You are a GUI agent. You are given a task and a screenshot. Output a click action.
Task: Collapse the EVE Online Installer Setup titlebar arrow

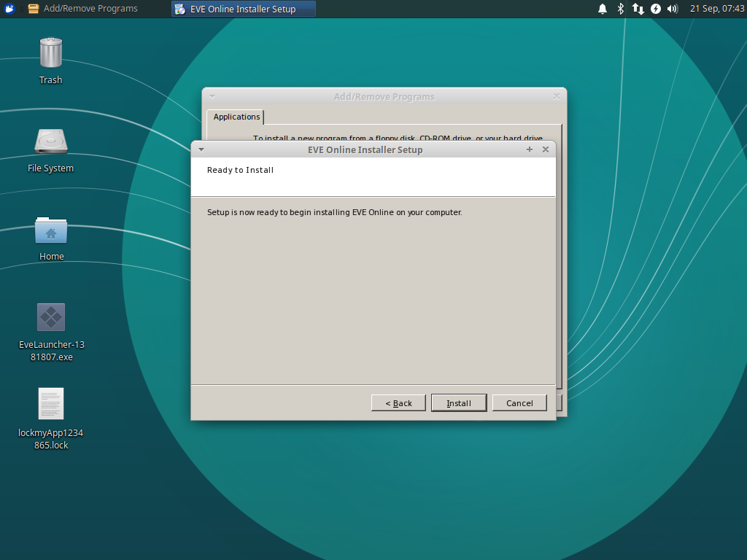coord(201,149)
